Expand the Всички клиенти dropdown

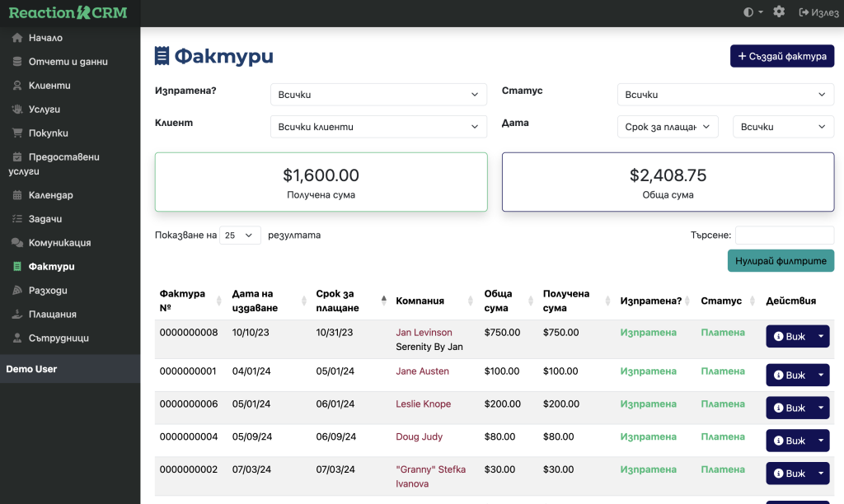coord(378,127)
